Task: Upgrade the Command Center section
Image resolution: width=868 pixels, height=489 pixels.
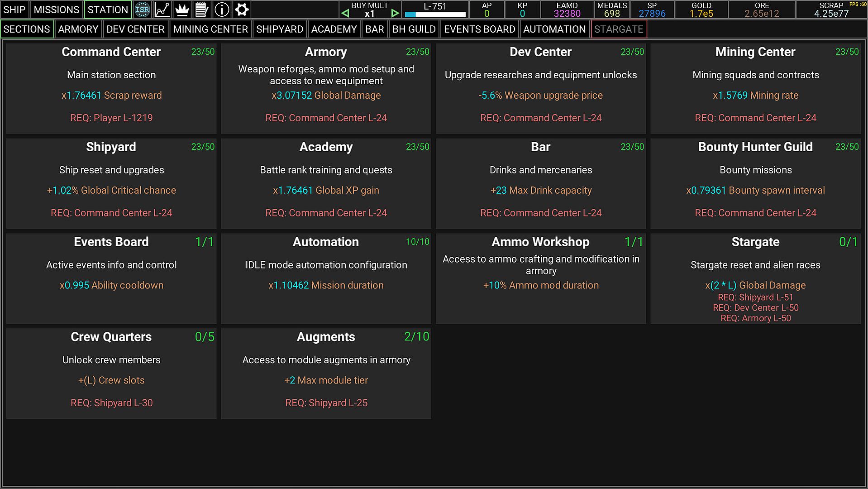Action: click(x=111, y=88)
